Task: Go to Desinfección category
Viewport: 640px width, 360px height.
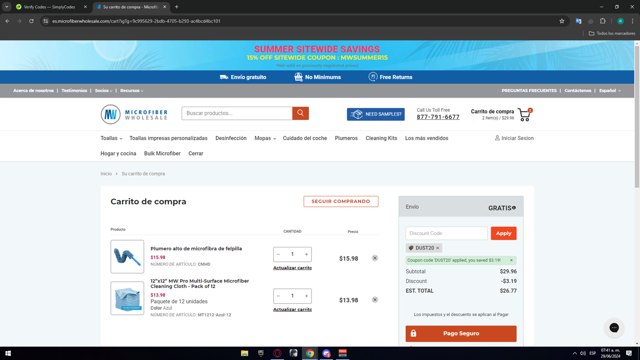Action: [231, 138]
